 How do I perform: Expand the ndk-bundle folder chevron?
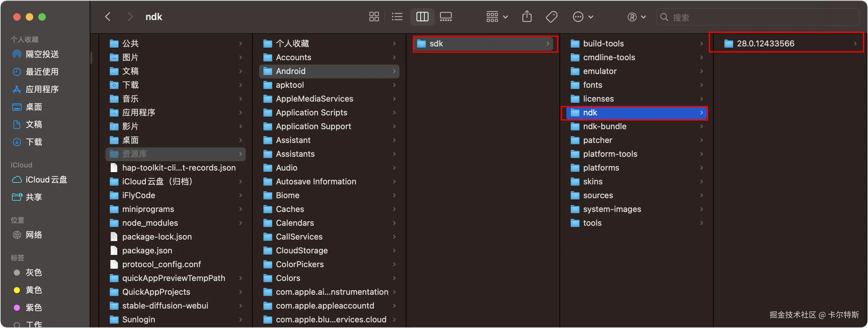click(x=701, y=126)
